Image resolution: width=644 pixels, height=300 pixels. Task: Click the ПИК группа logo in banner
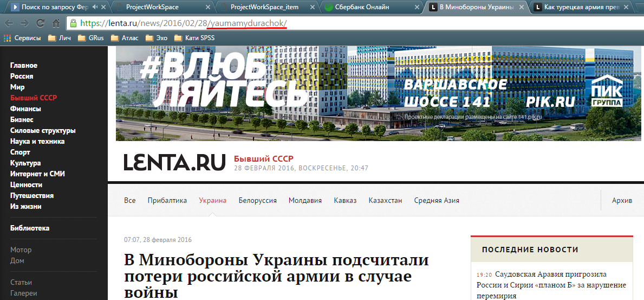coord(607,91)
